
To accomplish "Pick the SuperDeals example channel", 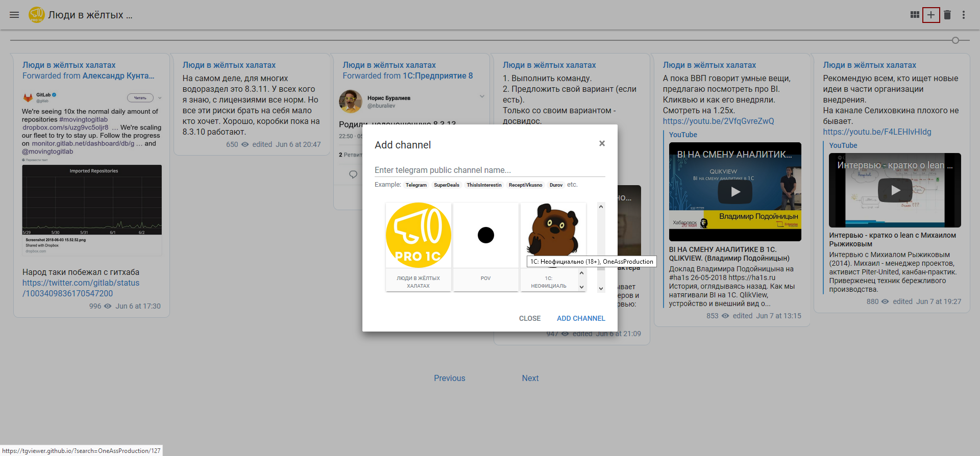I will pos(447,185).
